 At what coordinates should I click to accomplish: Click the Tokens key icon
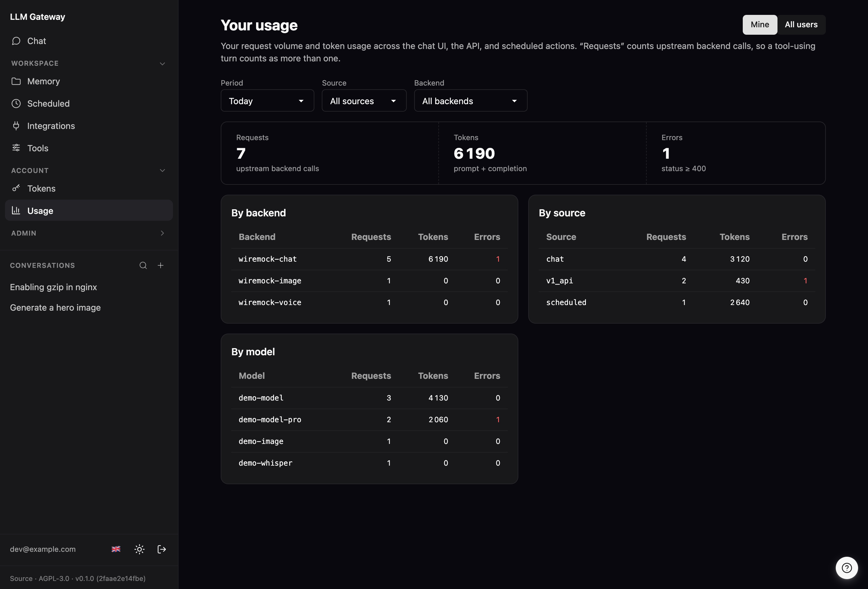[16, 188]
